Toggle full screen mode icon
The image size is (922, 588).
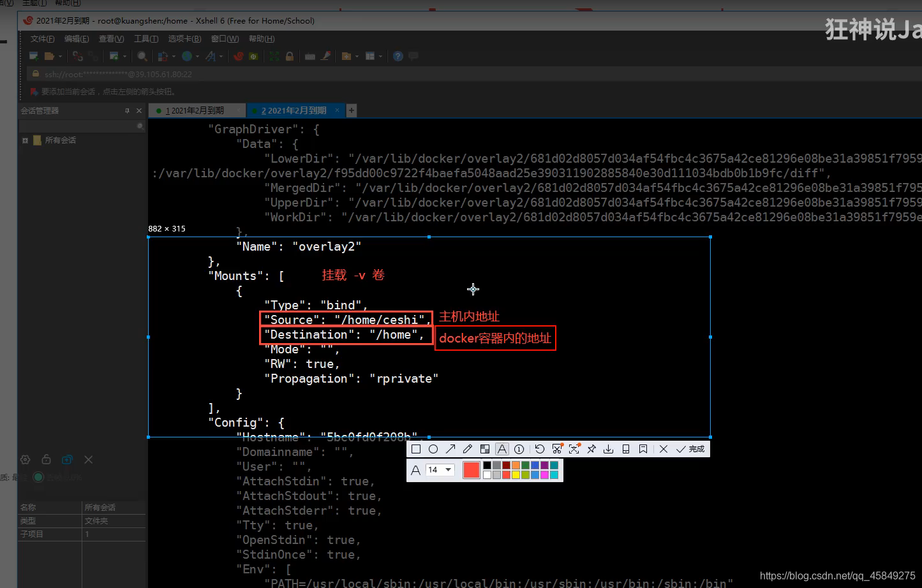274,56
